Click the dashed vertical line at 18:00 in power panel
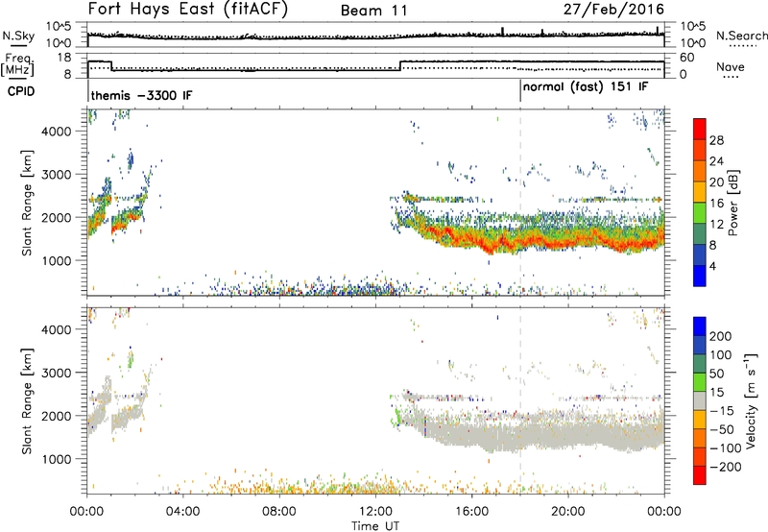This screenshot has height=532, width=768. pos(520,203)
